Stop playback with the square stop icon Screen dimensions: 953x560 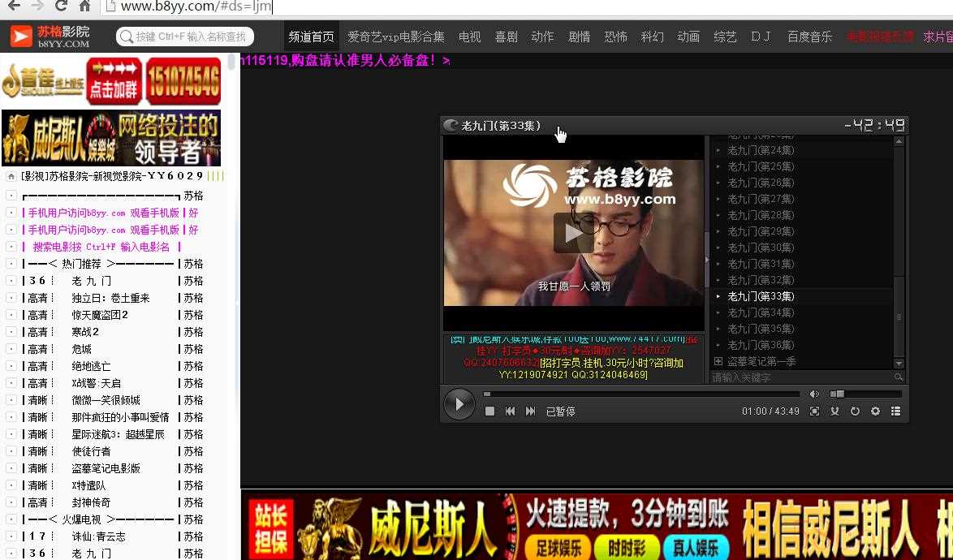pyautogui.click(x=489, y=411)
